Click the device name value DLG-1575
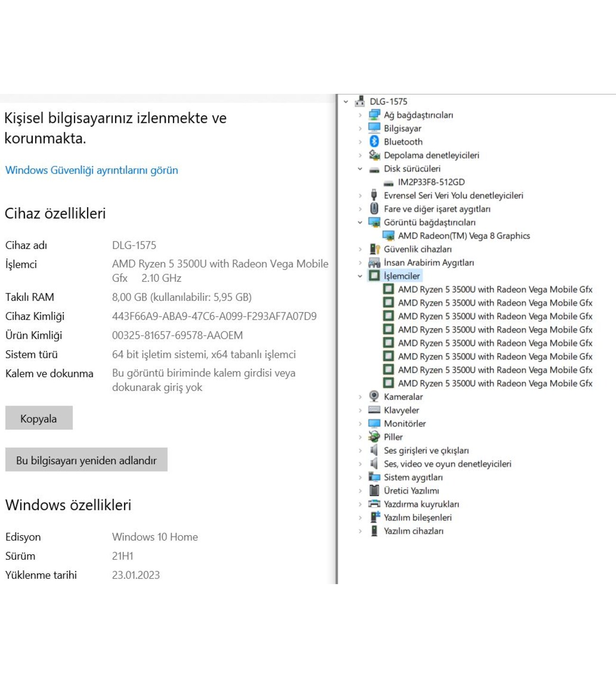Viewport: 616px width, 678px height. point(134,245)
